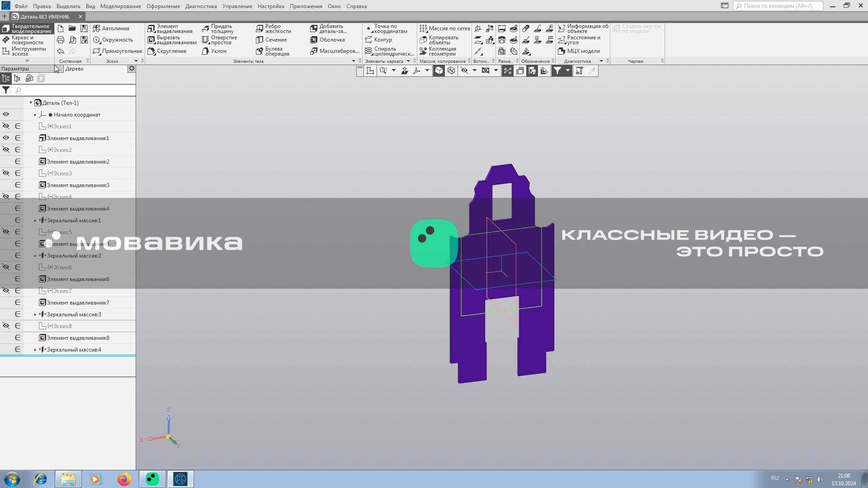The height and width of the screenshot is (488, 868).
Task: Select Спираль цилиндрическая tool
Action: pos(389,52)
